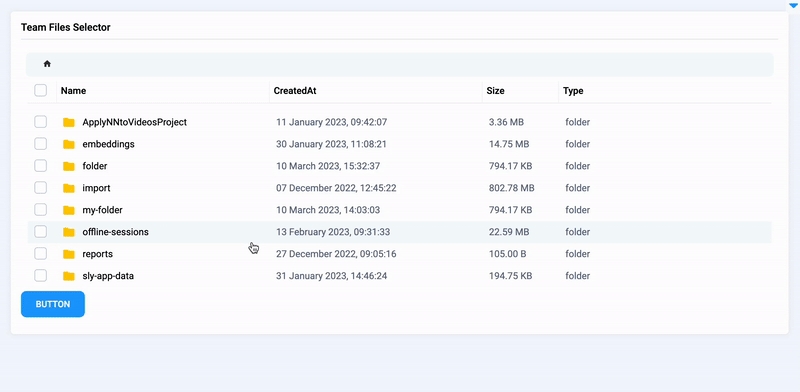Check the offline-sessions row checkbox
Screen dimensions: 800x392
40,232
